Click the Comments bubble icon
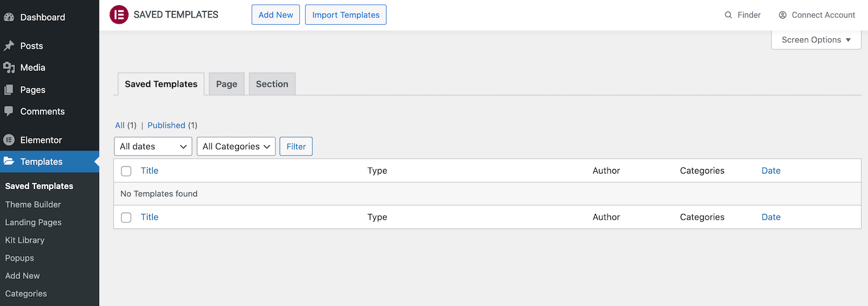The height and width of the screenshot is (306, 868). point(9,111)
